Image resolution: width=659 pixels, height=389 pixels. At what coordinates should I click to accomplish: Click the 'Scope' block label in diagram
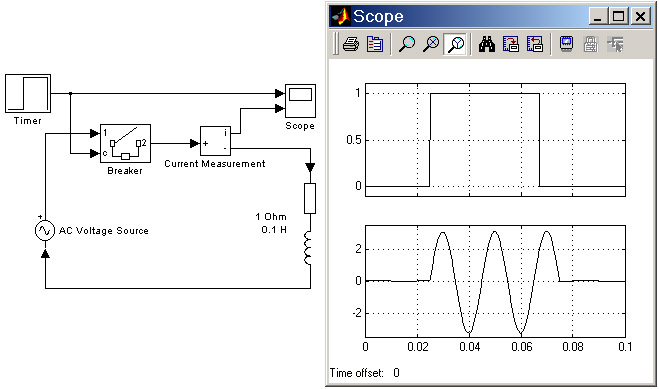pyautogui.click(x=300, y=126)
